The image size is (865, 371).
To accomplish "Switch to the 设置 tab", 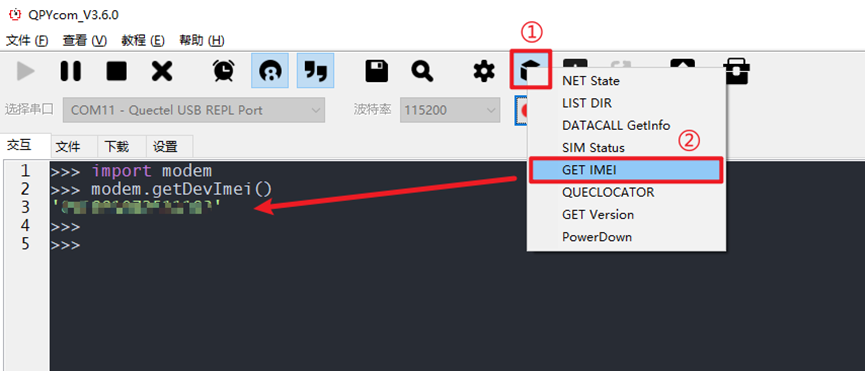I will point(165,147).
